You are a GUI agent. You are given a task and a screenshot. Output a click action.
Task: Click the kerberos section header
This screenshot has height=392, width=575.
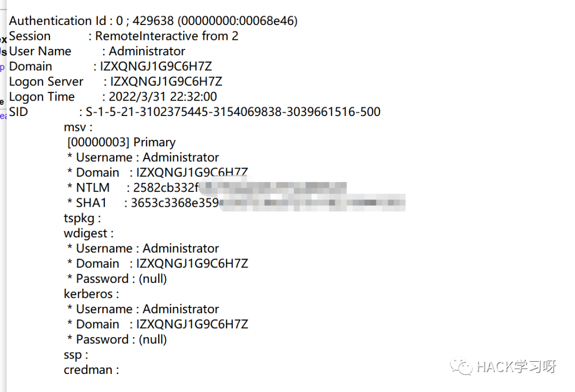click(x=92, y=294)
